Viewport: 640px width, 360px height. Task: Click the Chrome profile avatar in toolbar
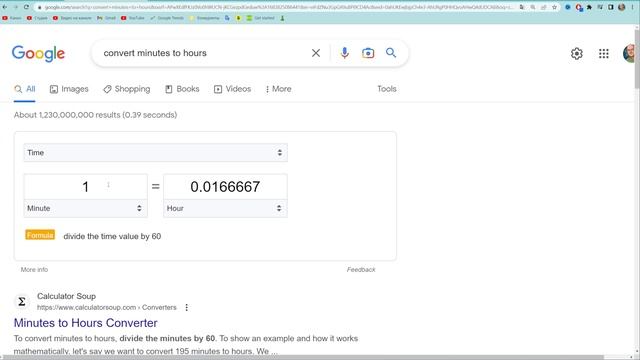pyautogui.click(x=622, y=7)
